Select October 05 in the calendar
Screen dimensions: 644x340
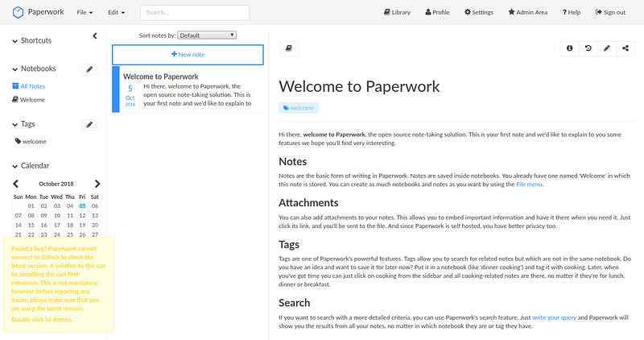point(83,206)
